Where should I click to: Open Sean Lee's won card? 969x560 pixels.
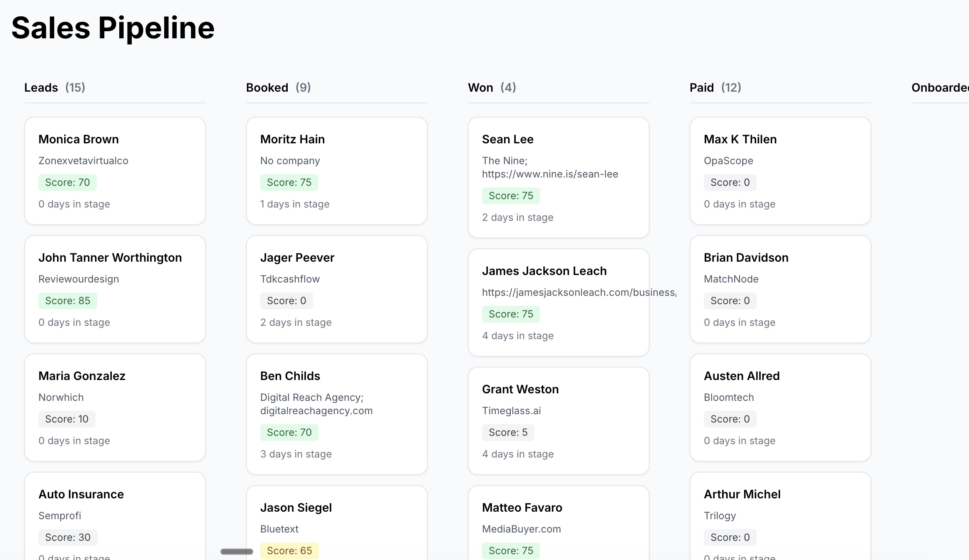click(x=558, y=177)
